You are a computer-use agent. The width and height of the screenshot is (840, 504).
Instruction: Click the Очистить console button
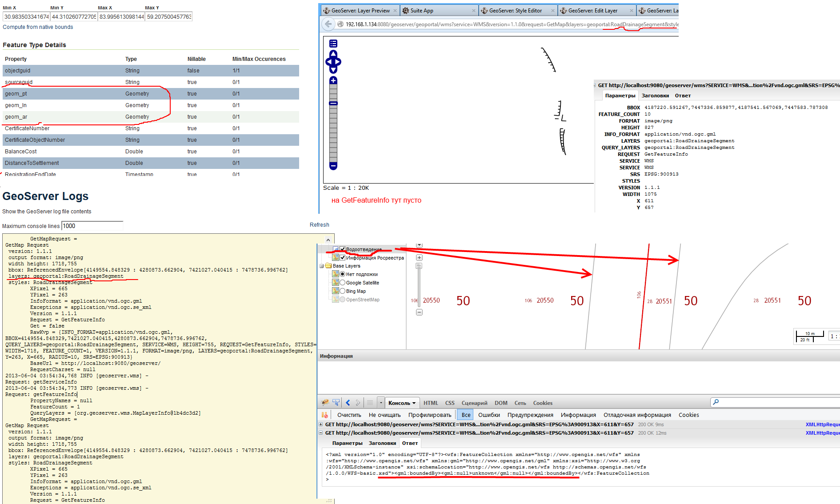[349, 415]
